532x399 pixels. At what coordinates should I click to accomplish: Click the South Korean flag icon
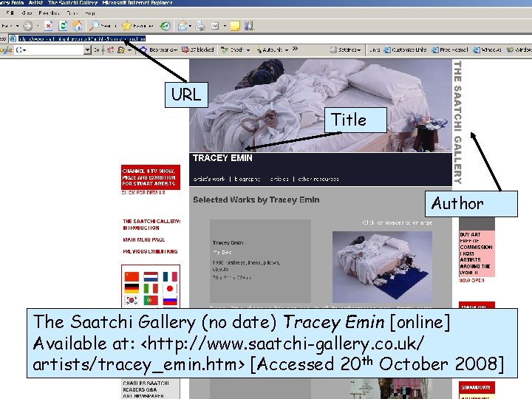(x=132, y=301)
